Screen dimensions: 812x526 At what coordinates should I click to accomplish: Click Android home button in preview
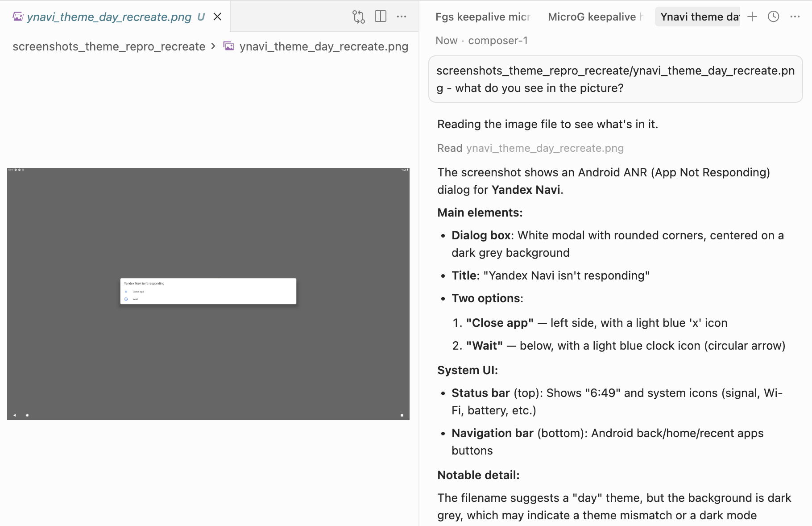[x=27, y=415]
